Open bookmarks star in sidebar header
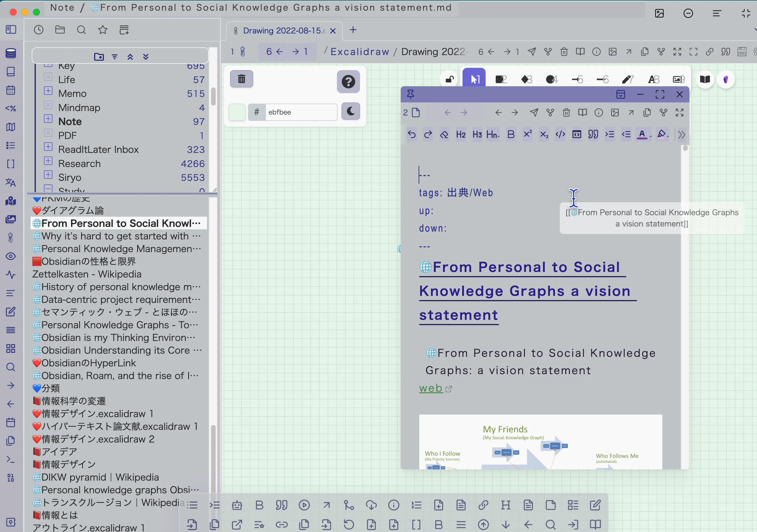 [103, 30]
